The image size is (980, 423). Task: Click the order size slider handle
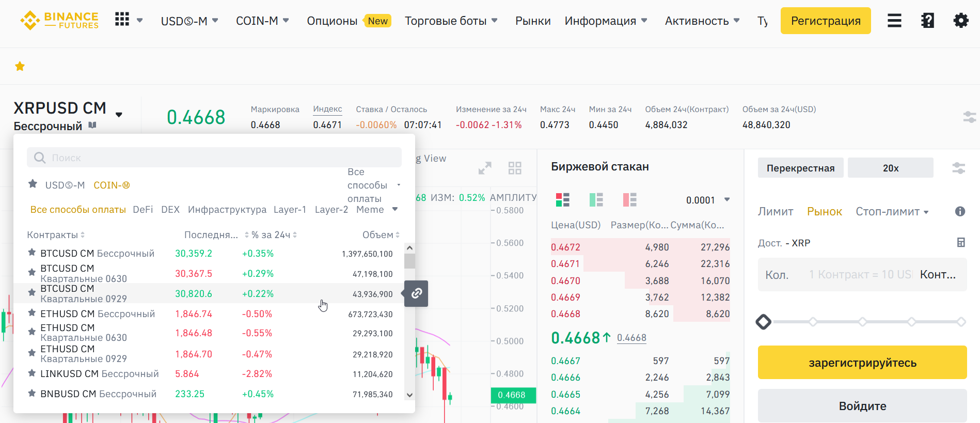coord(763,322)
